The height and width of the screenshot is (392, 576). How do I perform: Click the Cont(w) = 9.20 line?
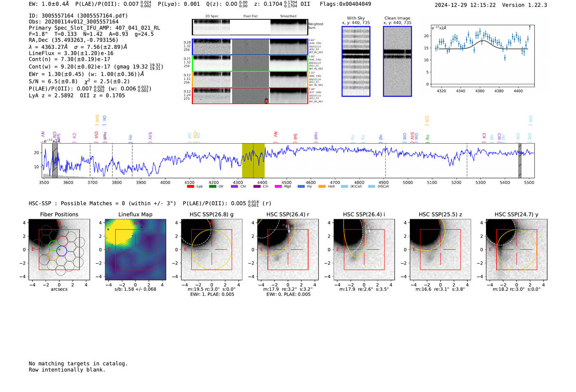(x=96, y=66)
